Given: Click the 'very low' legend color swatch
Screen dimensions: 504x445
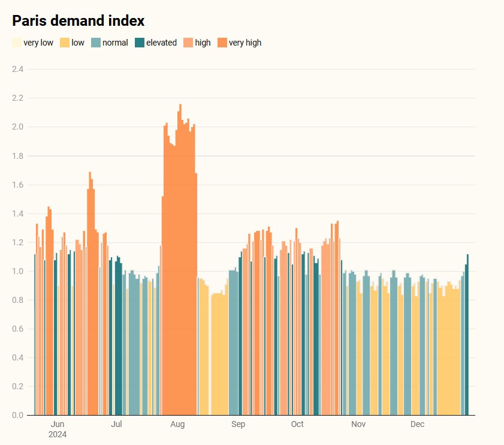Looking at the screenshot, I should pyautogui.click(x=17, y=43).
